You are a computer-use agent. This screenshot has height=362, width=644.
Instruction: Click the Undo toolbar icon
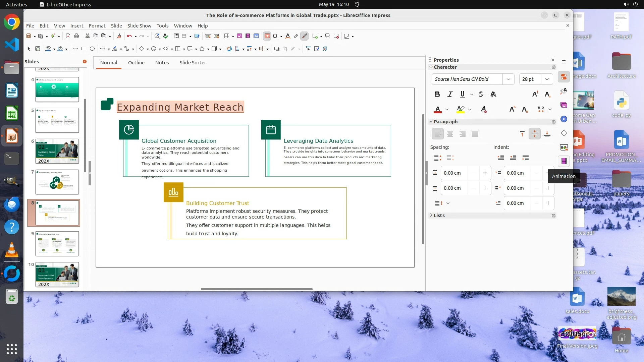pyautogui.click(x=129, y=36)
